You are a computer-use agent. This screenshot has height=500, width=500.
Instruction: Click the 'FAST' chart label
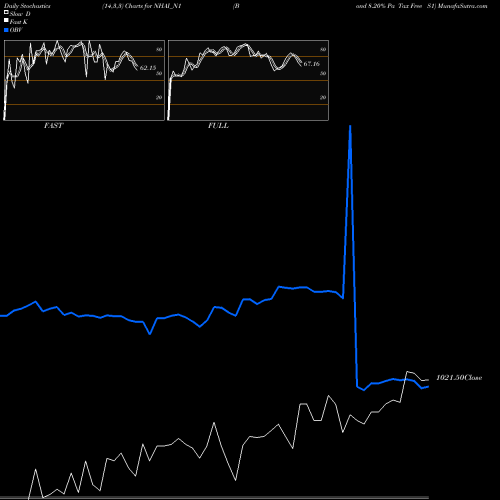coord(53,126)
